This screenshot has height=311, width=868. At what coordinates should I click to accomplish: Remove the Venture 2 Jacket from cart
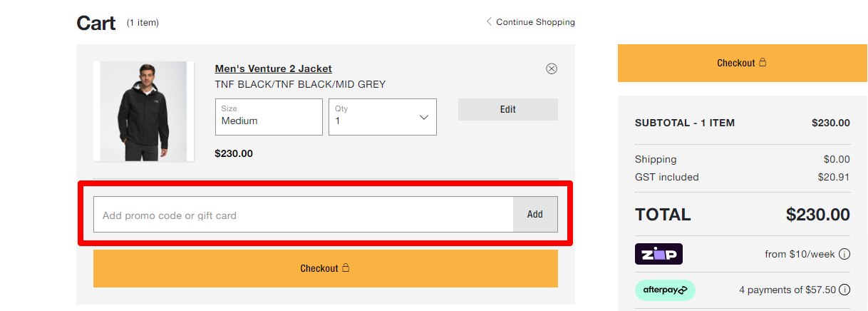[x=551, y=68]
